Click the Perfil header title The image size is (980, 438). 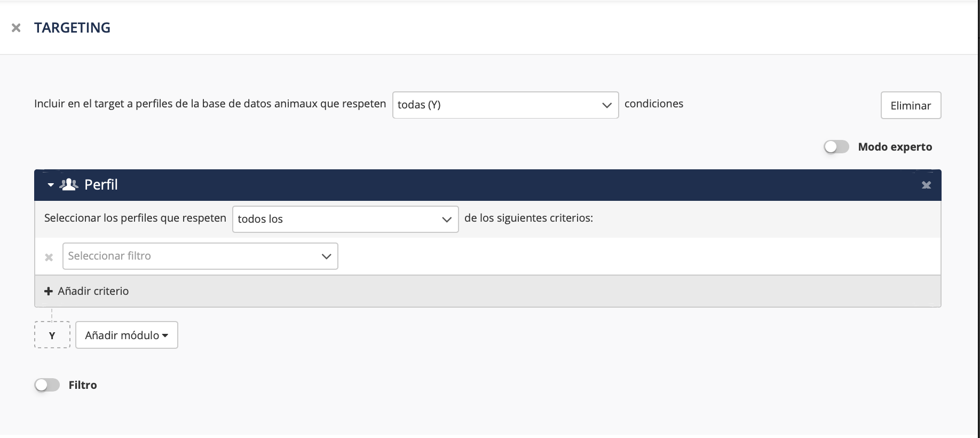101,185
